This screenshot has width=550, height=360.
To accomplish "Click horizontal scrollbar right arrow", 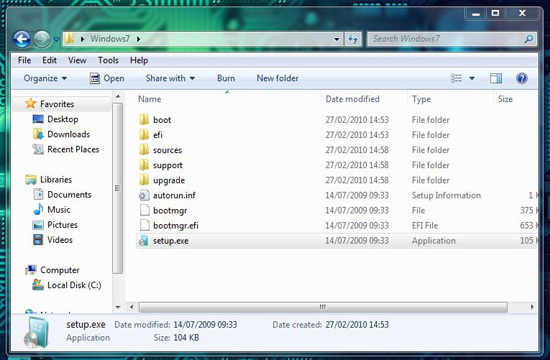I will [x=532, y=307].
